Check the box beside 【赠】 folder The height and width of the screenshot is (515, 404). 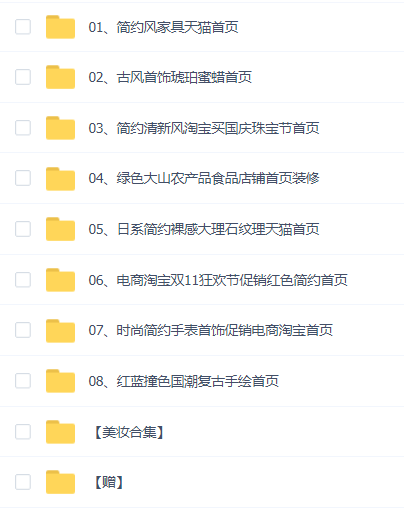23,482
